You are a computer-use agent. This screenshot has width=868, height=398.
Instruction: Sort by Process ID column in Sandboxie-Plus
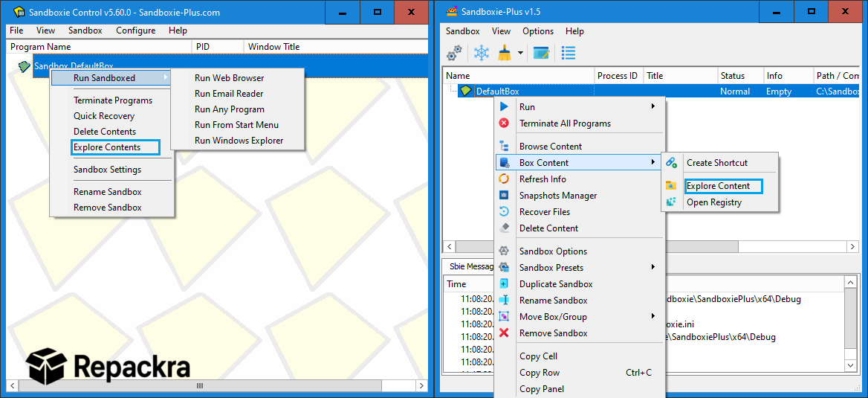click(619, 76)
